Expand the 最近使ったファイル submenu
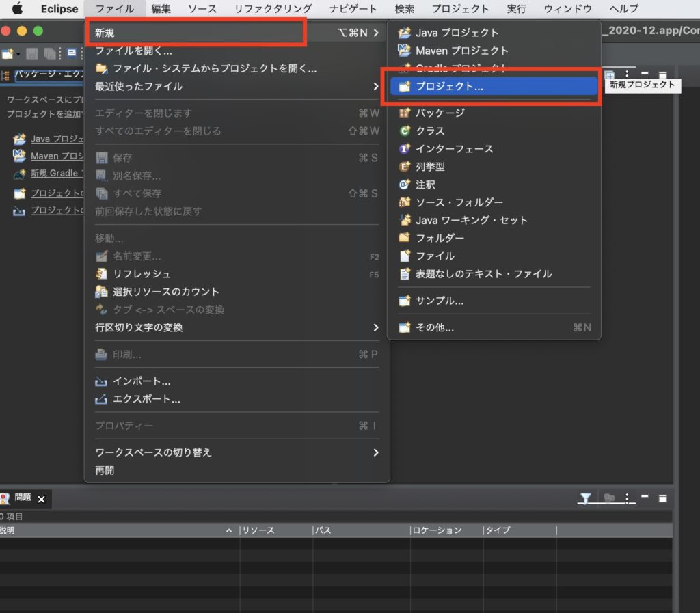The image size is (700, 613). tap(376, 86)
